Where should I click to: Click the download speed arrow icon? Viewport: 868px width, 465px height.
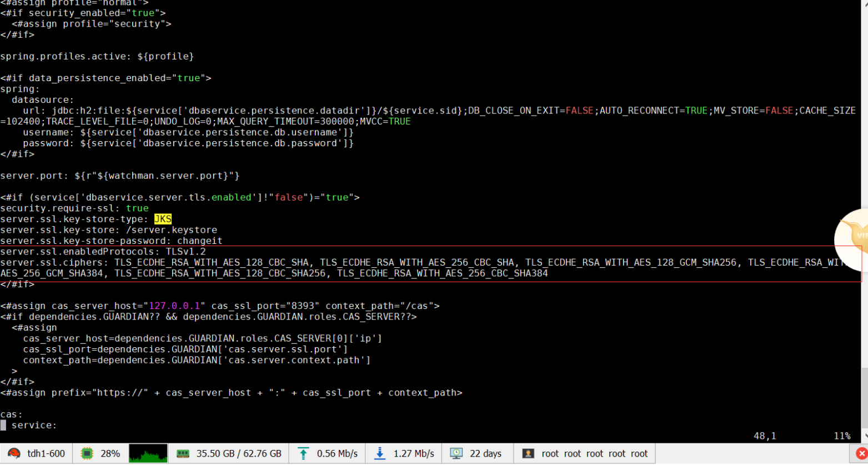coord(380,454)
